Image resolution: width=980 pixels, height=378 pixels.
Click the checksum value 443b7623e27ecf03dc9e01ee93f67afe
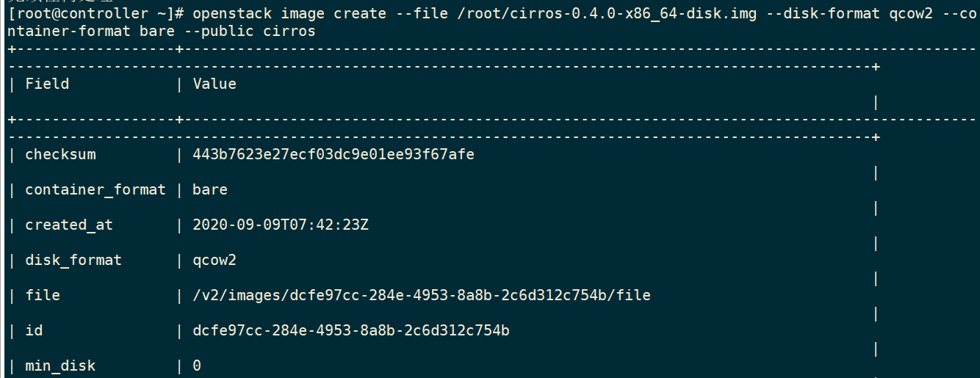pyautogui.click(x=334, y=155)
